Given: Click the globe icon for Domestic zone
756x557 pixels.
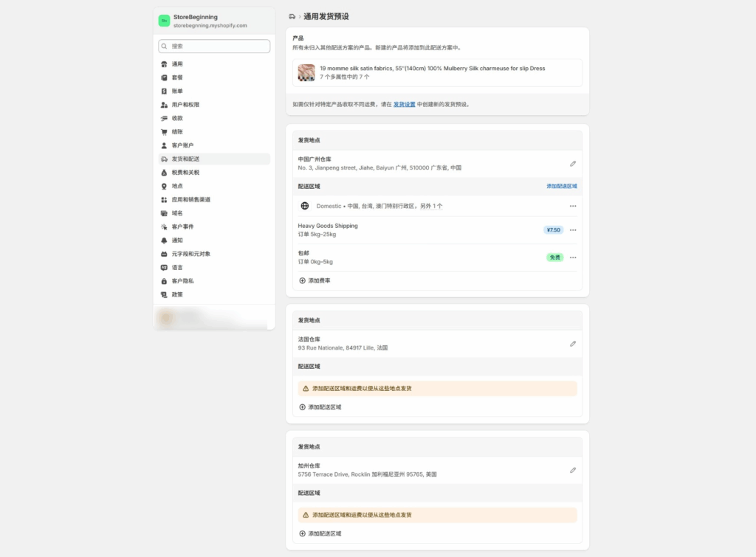Looking at the screenshot, I should point(305,206).
